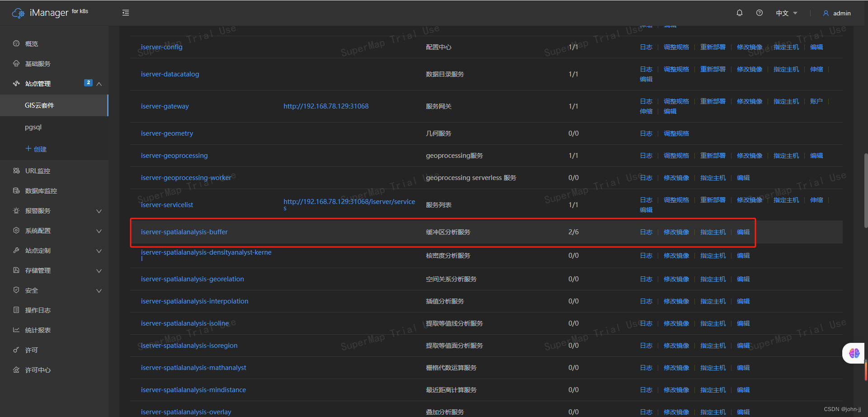868x417 pixels.
Task: Click 修改镜像 for iserver-geoprocessing-worker
Action: point(676,178)
